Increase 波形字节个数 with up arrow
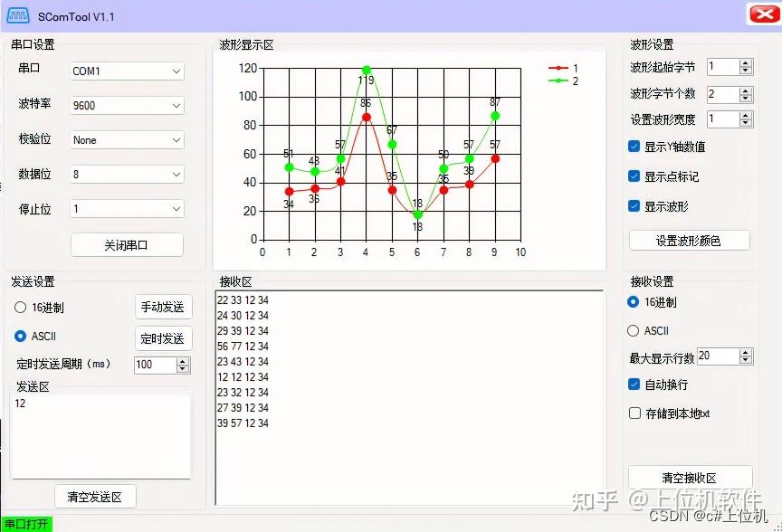This screenshot has width=782, height=532. point(746,90)
